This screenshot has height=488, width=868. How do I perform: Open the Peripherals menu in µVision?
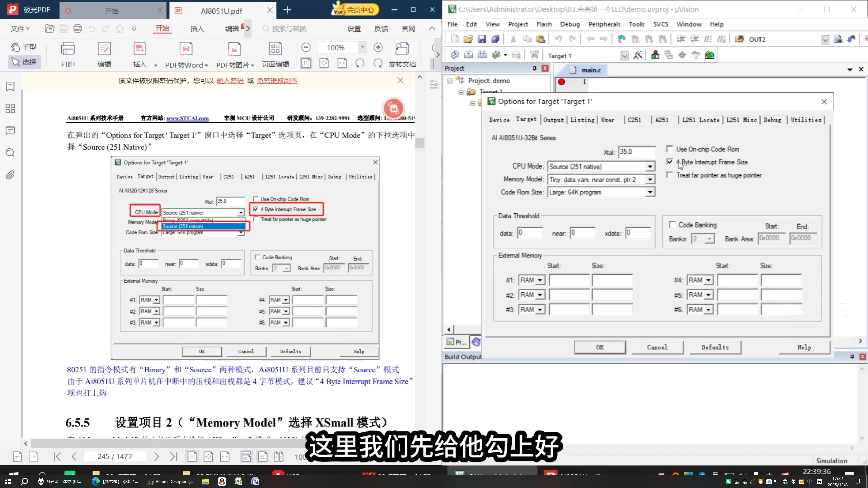tap(604, 24)
